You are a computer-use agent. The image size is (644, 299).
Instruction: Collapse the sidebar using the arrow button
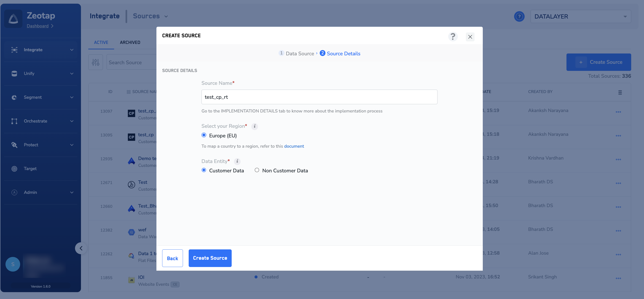(x=81, y=248)
